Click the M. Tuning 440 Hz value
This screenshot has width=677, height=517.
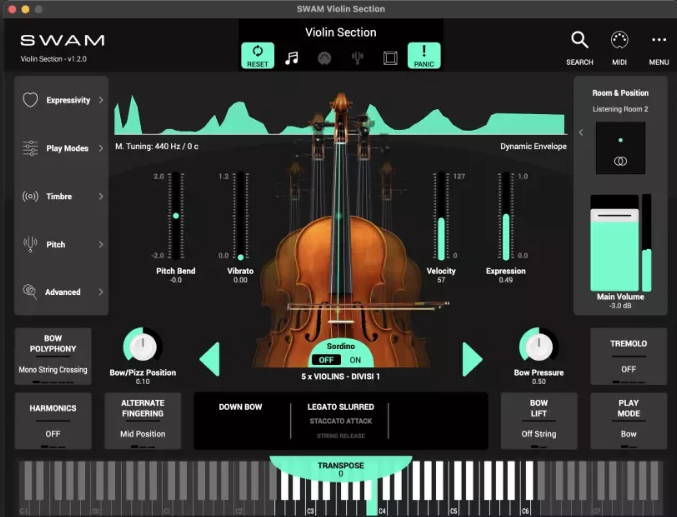(x=157, y=146)
